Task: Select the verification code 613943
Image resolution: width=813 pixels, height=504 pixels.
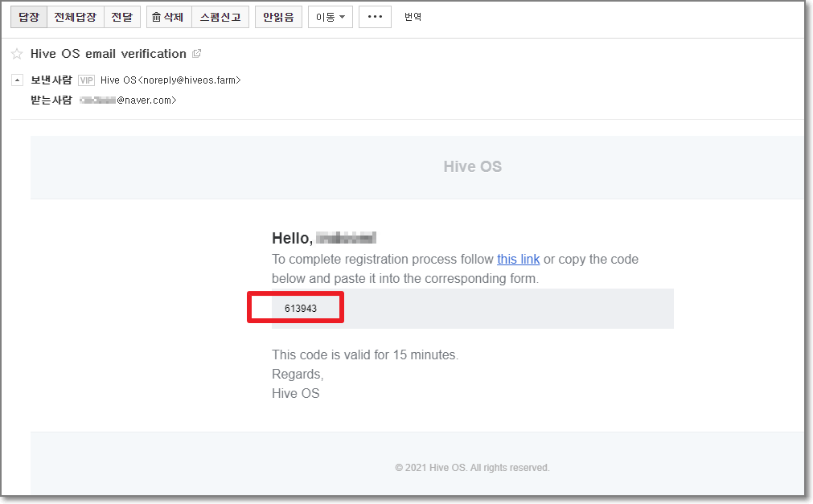Action: (301, 309)
